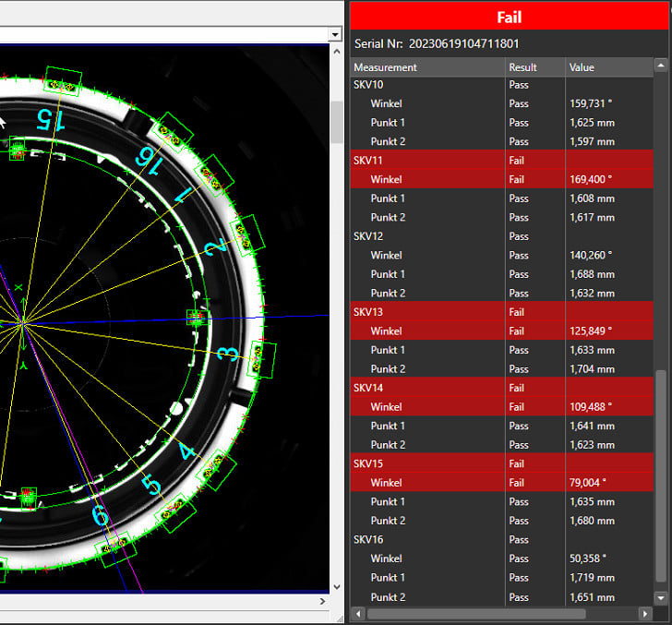The height and width of the screenshot is (625, 672).
Task: Open the dropdown above the camera image
Action: pos(335,34)
